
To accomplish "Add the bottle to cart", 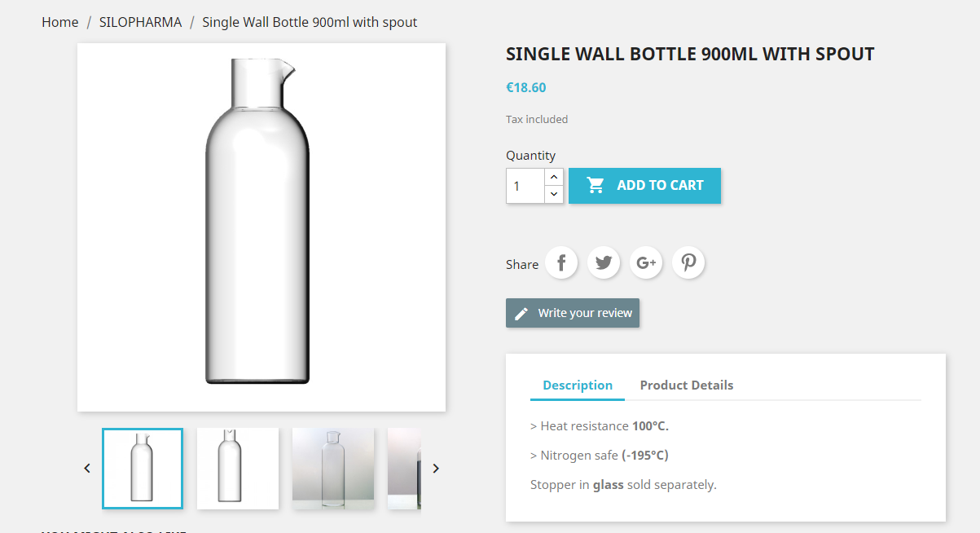I will pos(644,186).
